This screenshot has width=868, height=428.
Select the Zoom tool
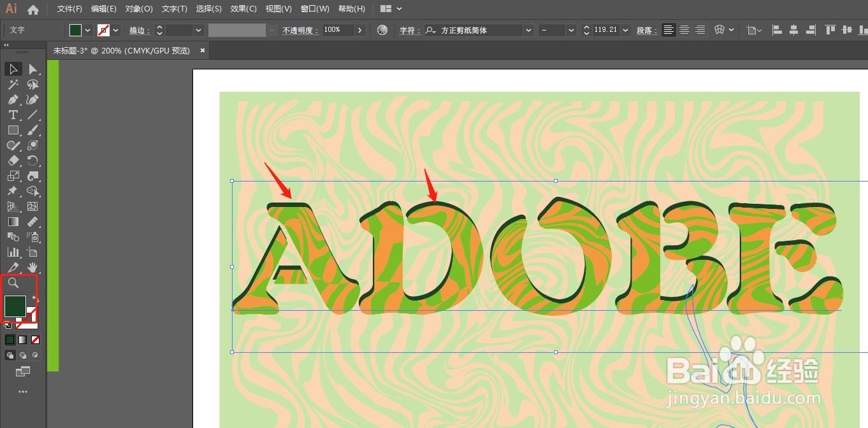[13, 283]
